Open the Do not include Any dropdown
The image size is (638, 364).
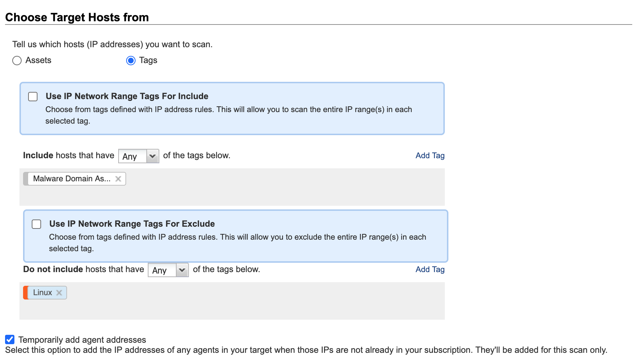163,270
